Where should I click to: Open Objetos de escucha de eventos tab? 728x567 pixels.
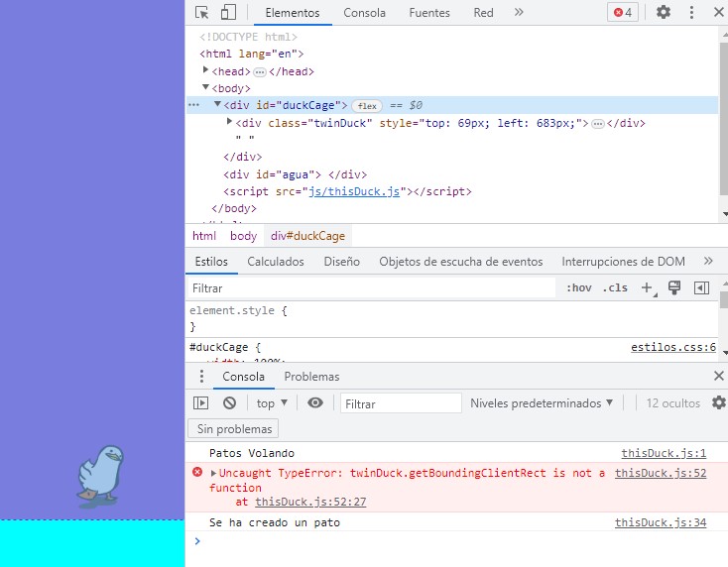461,262
